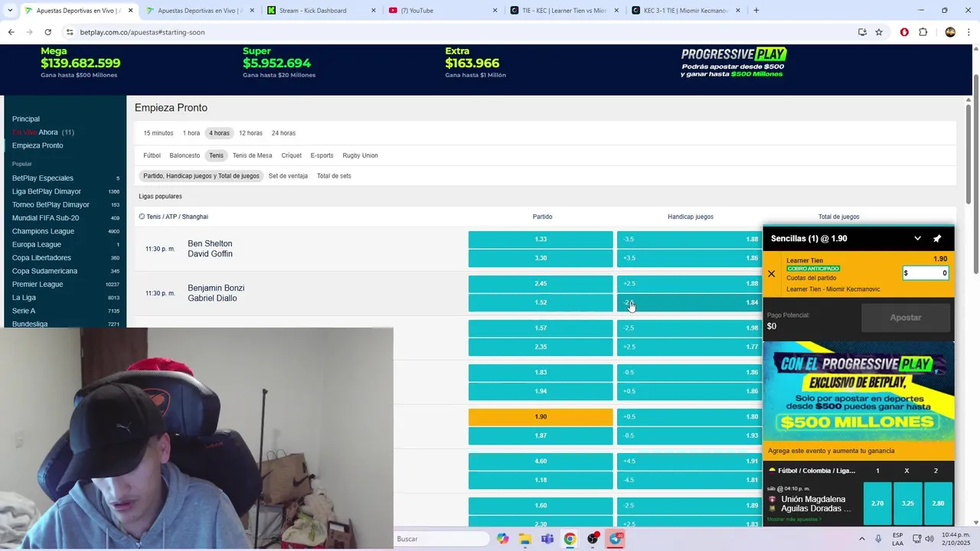Select the E-sports sport filter

coord(322,155)
